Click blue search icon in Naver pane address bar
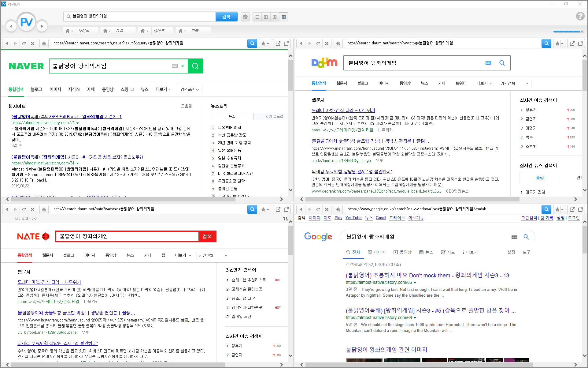 pos(252,43)
